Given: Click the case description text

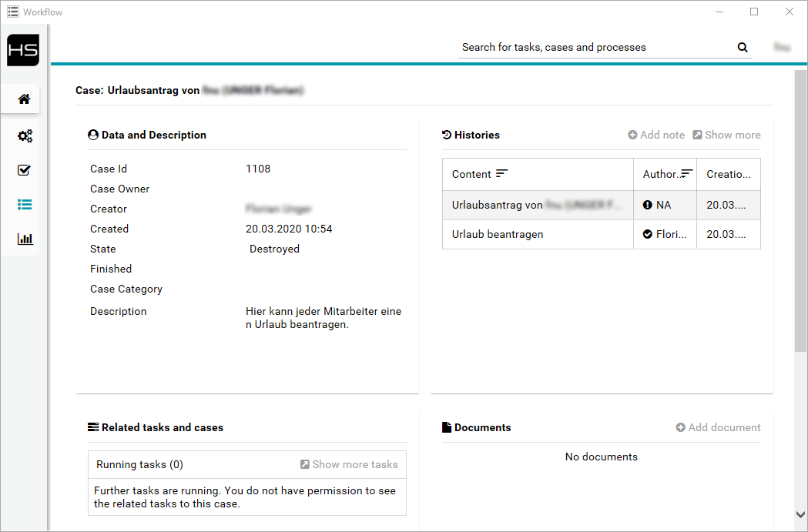Looking at the screenshot, I should [x=324, y=318].
